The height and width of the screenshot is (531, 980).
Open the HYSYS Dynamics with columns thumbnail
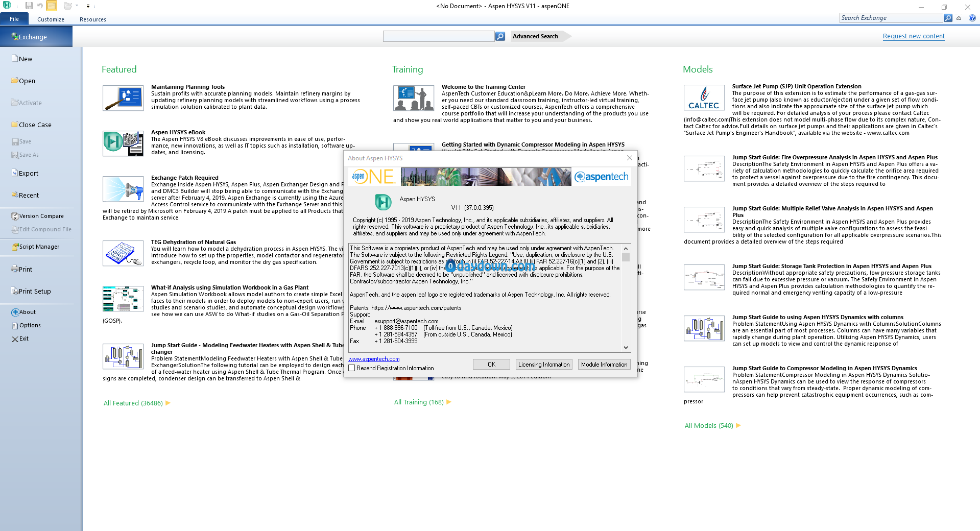point(704,328)
